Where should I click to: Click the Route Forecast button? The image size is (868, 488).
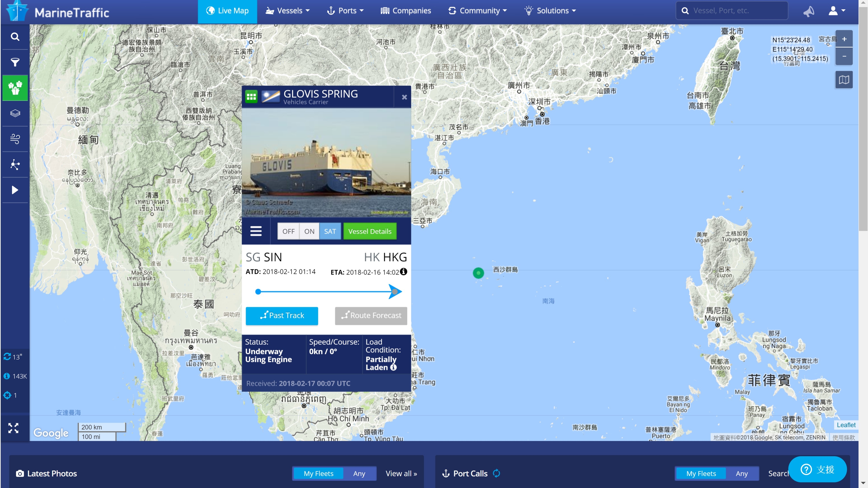(371, 316)
